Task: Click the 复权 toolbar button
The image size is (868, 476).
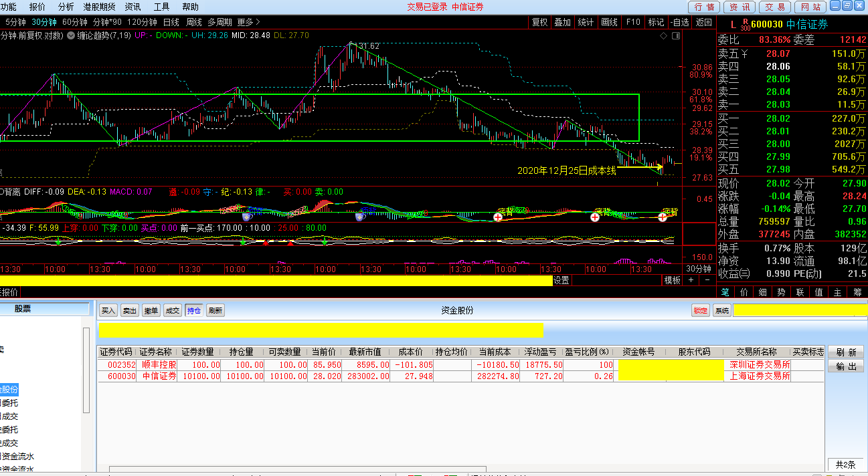Action: click(539, 22)
